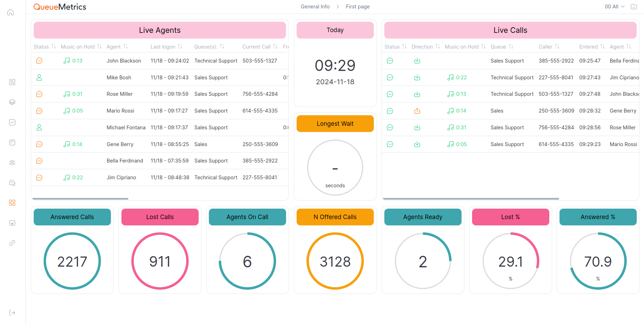Click status bubble icon for caller 227-555-8041
Viewport: 644px width, 325px height.
coord(390,78)
